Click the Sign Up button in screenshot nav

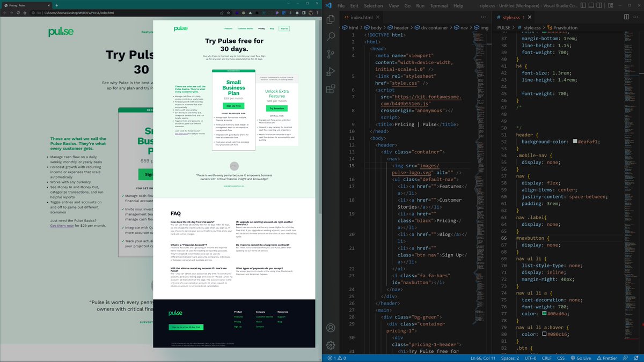[284, 28]
